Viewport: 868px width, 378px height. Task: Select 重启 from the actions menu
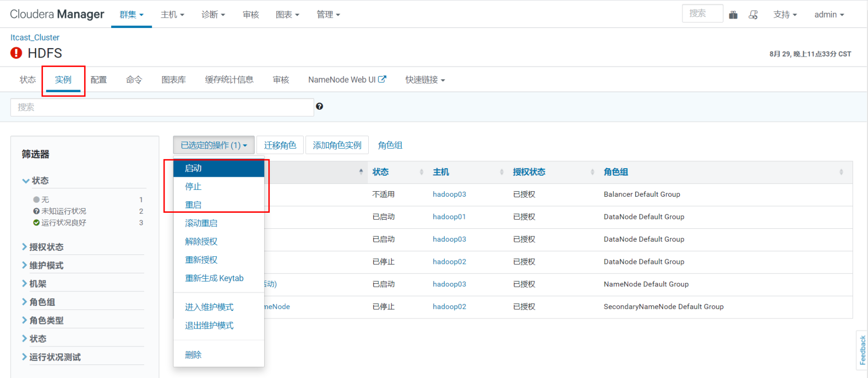point(219,205)
